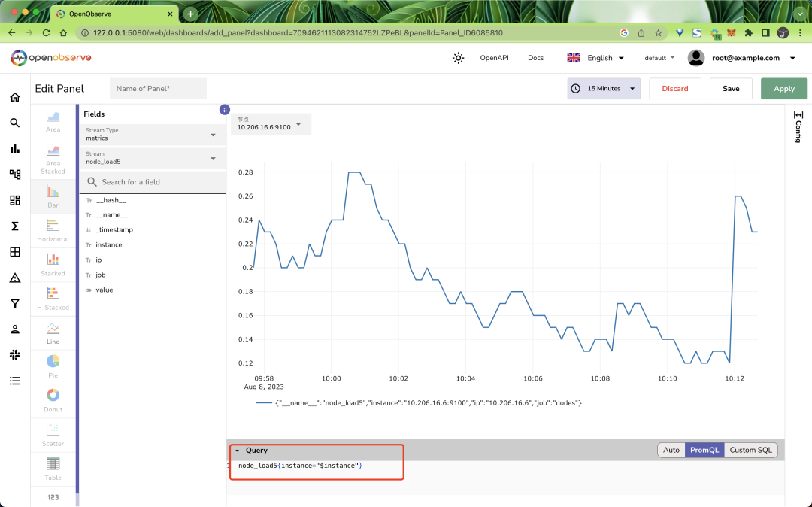Screen dimensions: 812x507
Task: Collapse the Query section
Action: [x=238, y=451]
